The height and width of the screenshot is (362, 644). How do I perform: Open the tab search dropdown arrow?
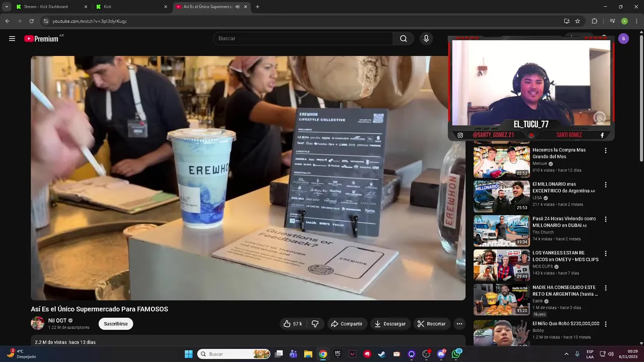[x=7, y=7]
